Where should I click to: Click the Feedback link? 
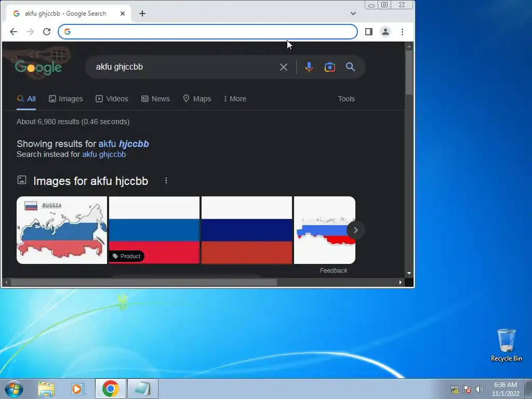point(333,270)
